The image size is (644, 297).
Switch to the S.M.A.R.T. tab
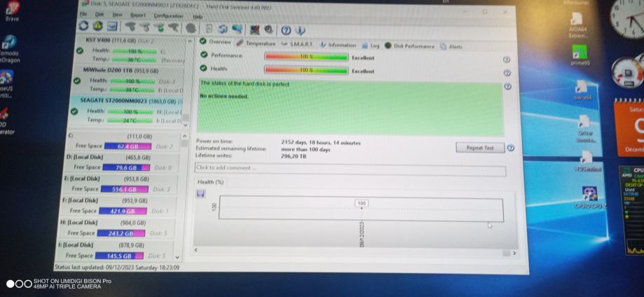click(297, 44)
